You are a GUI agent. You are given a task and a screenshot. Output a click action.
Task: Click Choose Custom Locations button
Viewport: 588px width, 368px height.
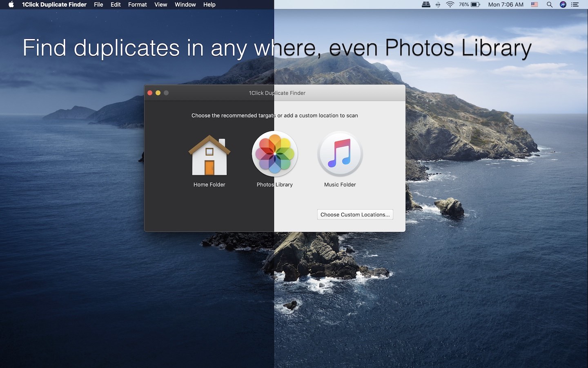point(355,215)
